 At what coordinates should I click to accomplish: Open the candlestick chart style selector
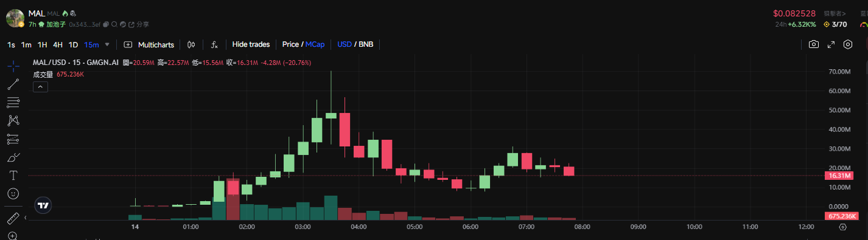coord(192,44)
